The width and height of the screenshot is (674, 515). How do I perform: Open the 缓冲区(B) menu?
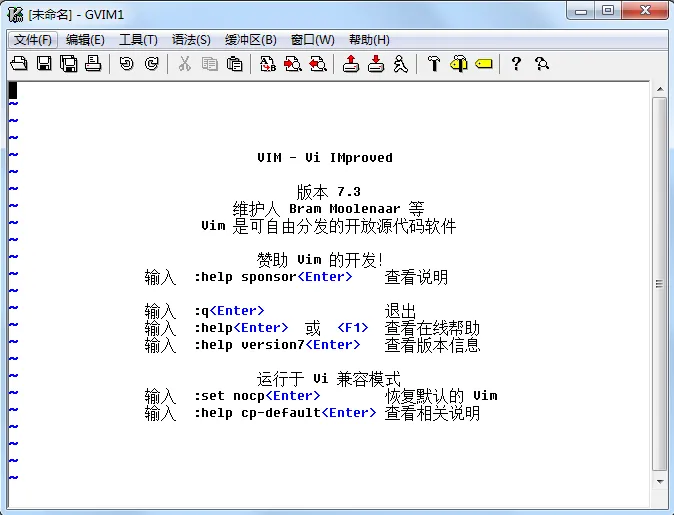(x=251, y=40)
